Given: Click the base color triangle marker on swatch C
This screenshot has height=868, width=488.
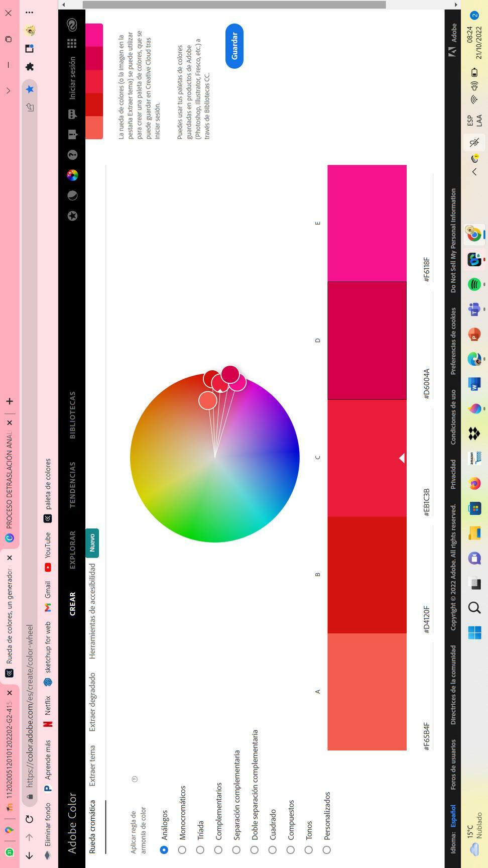Looking at the screenshot, I should [x=402, y=458].
